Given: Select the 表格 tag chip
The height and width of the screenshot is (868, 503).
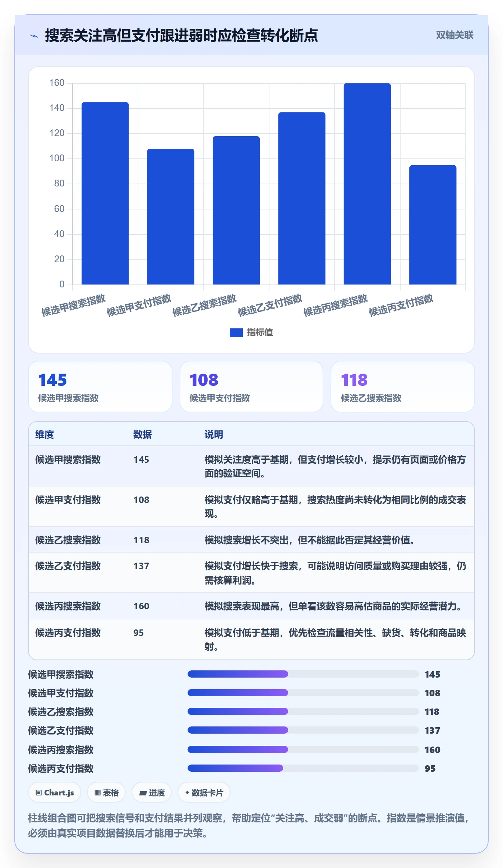Looking at the screenshot, I should click(x=106, y=792).
